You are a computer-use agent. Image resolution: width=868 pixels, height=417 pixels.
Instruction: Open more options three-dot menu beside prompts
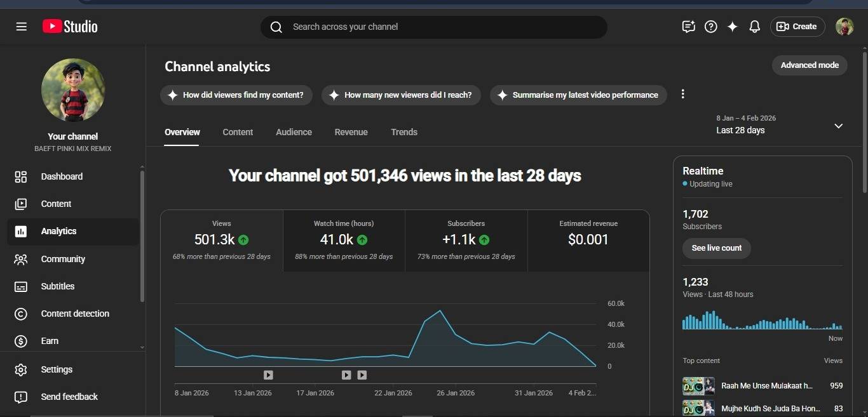683,95
